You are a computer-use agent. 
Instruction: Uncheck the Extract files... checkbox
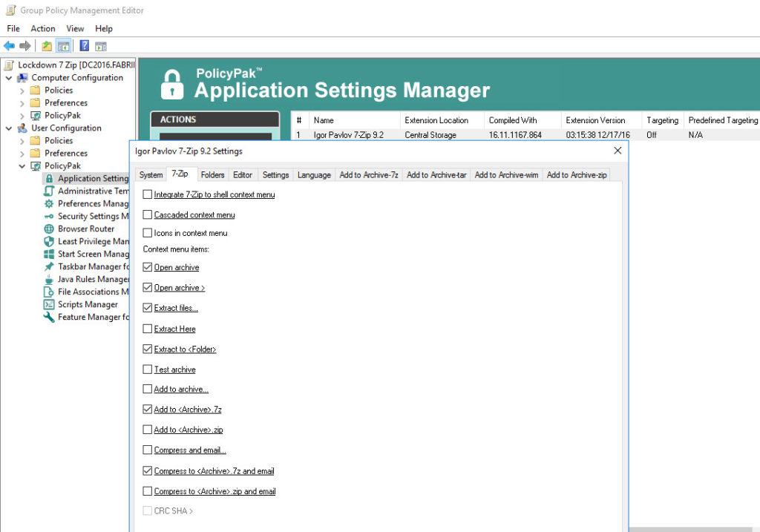pos(148,308)
